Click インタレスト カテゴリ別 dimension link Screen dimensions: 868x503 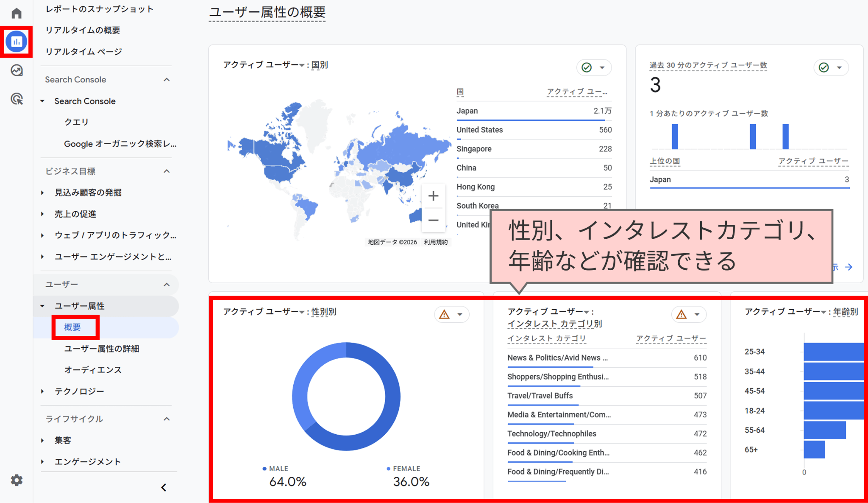click(554, 324)
